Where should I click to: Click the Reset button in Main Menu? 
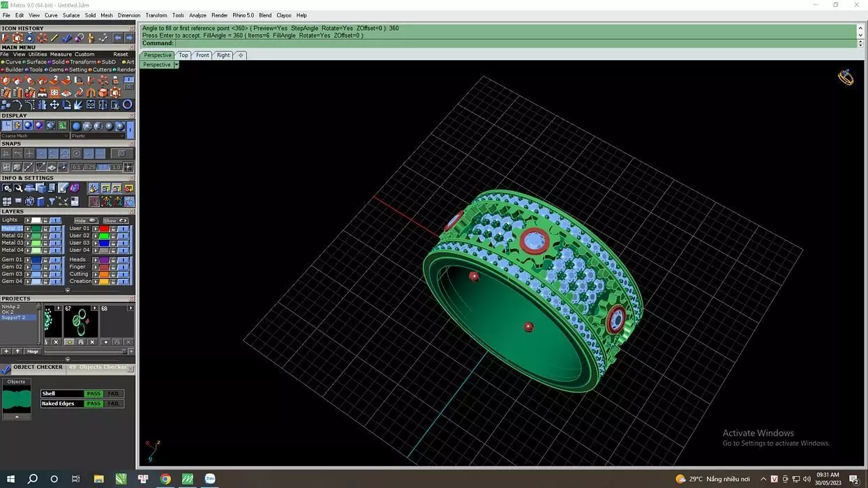pyautogui.click(x=121, y=54)
